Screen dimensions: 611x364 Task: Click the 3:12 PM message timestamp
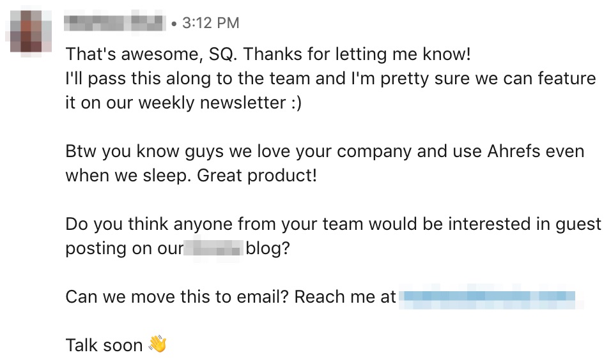pos(211,23)
